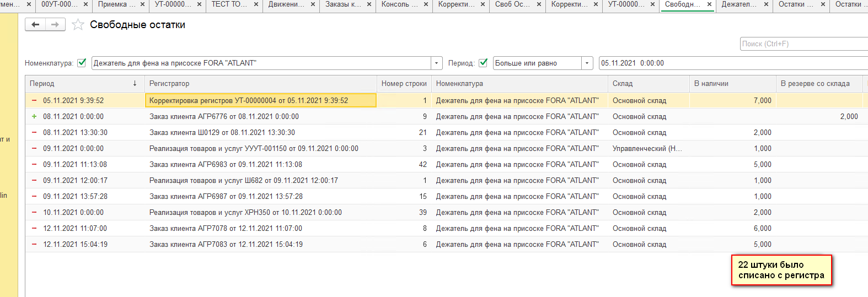Click the forward navigation arrow
The image size is (868, 297).
(x=55, y=25)
